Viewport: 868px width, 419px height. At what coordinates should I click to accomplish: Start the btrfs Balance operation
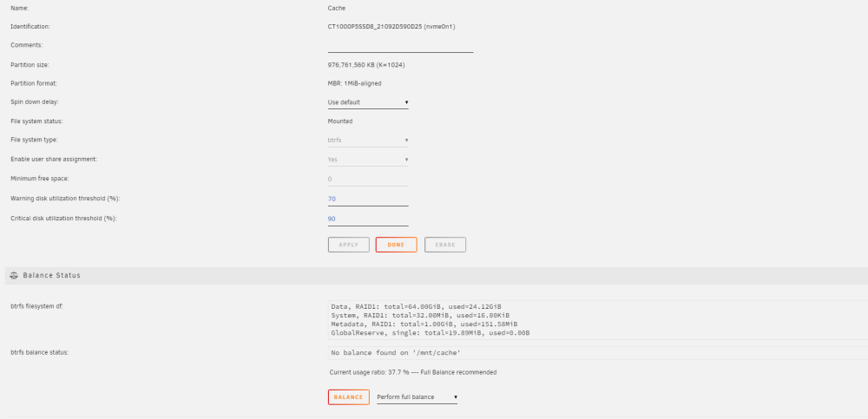click(349, 396)
